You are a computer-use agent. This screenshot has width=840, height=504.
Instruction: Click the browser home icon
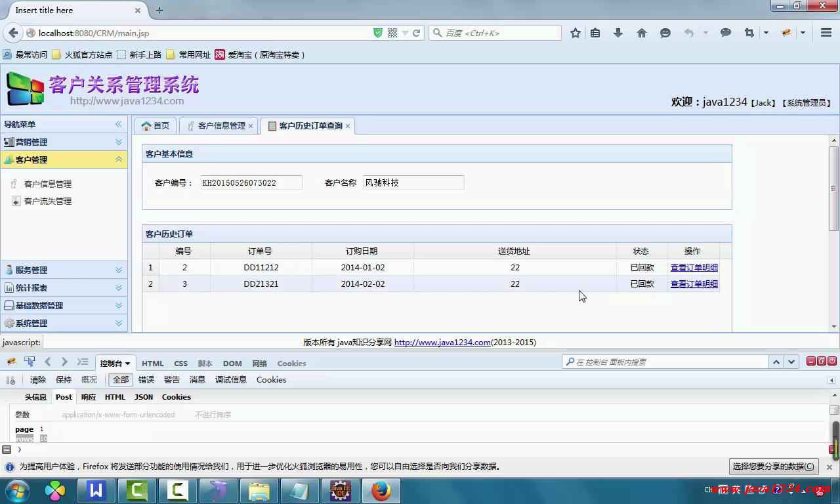tap(642, 33)
